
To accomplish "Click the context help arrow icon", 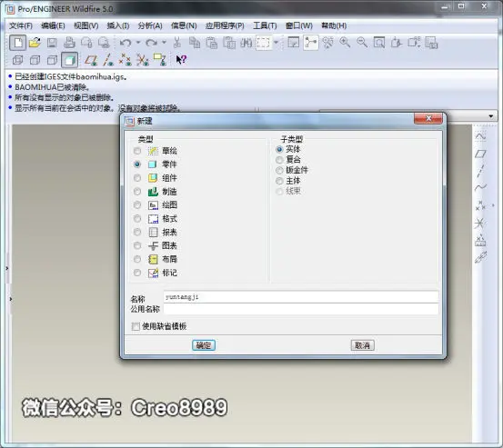I will pos(181,60).
